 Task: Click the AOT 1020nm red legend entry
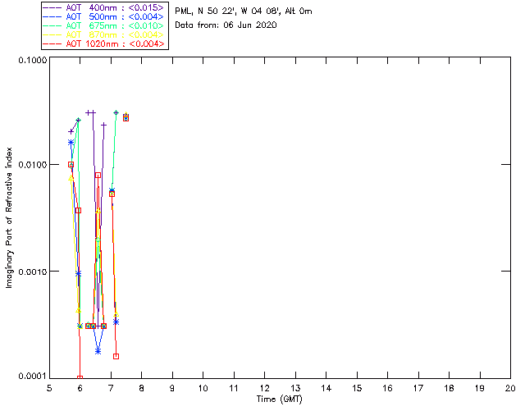tap(105, 43)
